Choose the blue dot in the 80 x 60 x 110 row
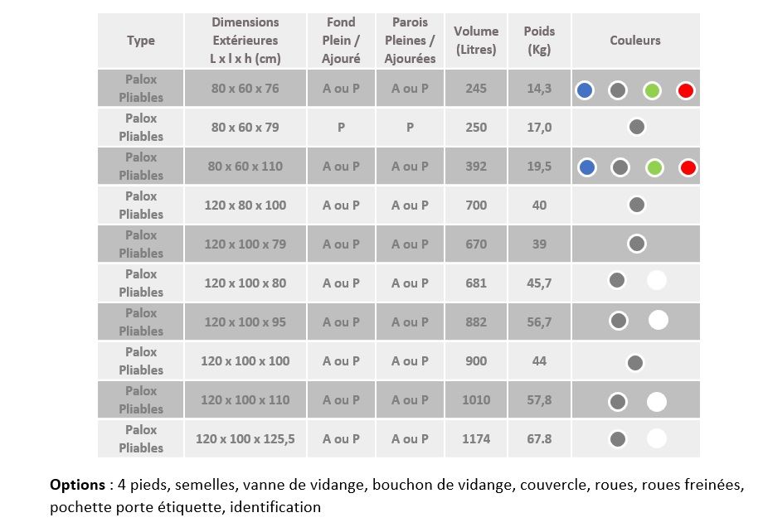Image resolution: width=763 pixels, height=532 pixels. pyautogui.click(x=587, y=168)
